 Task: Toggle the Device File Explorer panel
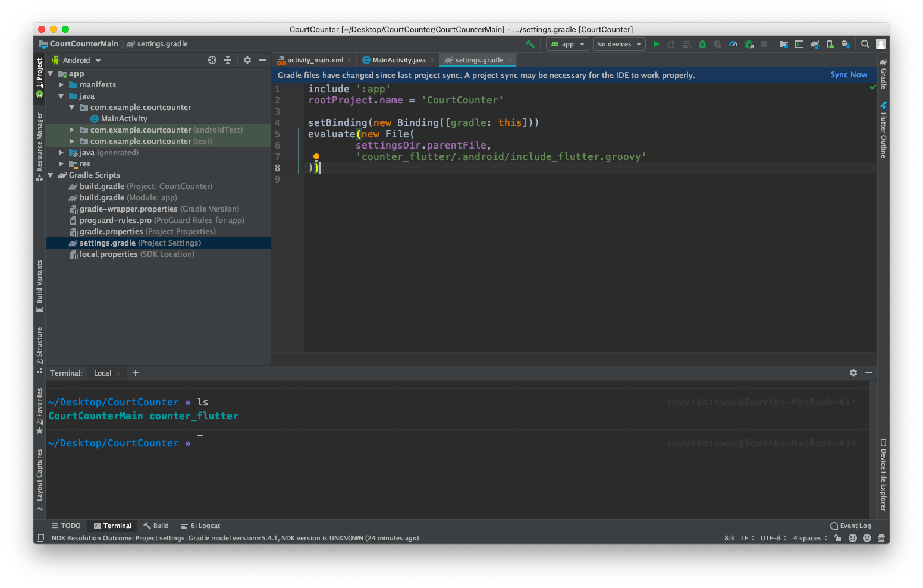click(x=884, y=474)
